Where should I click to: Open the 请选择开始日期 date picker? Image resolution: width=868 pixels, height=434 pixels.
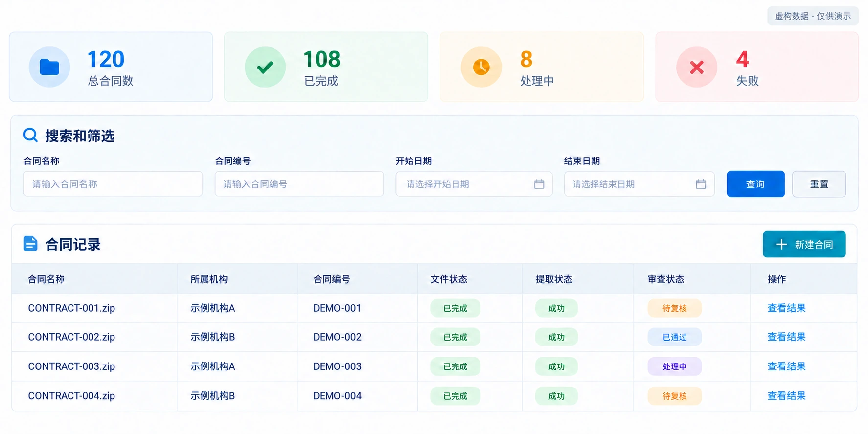tap(474, 184)
